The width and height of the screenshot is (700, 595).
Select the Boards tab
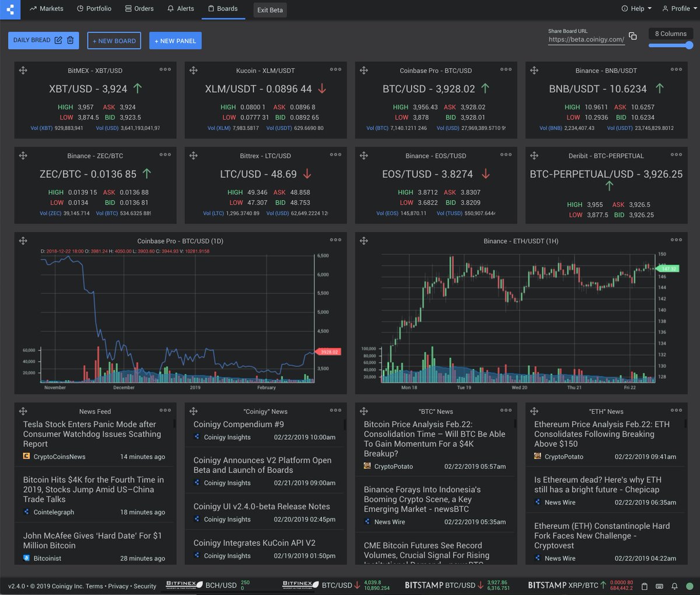[223, 9]
